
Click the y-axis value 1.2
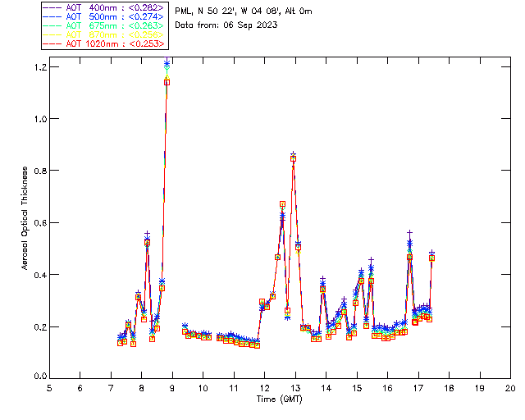tap(40, 67)
